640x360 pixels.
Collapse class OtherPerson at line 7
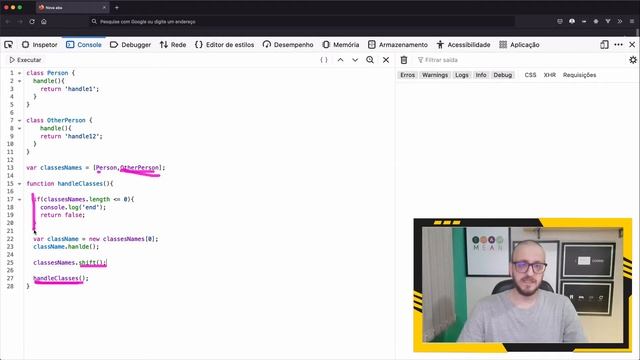[19, 120]
